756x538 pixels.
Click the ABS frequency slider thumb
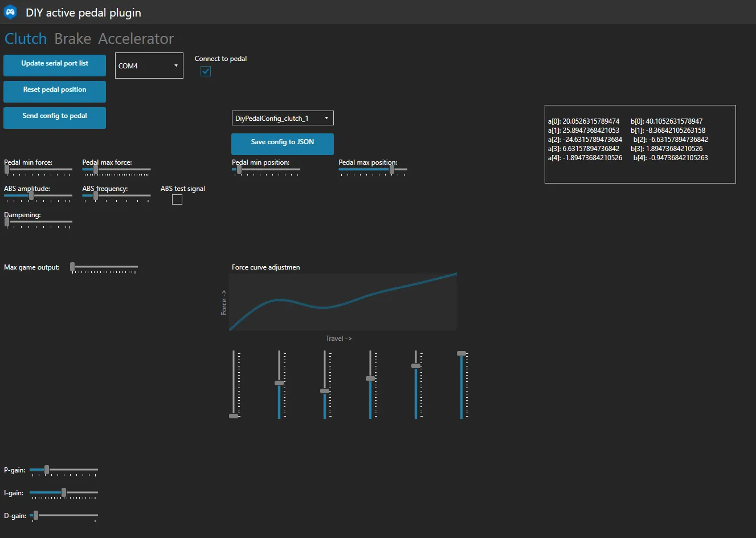96,195
